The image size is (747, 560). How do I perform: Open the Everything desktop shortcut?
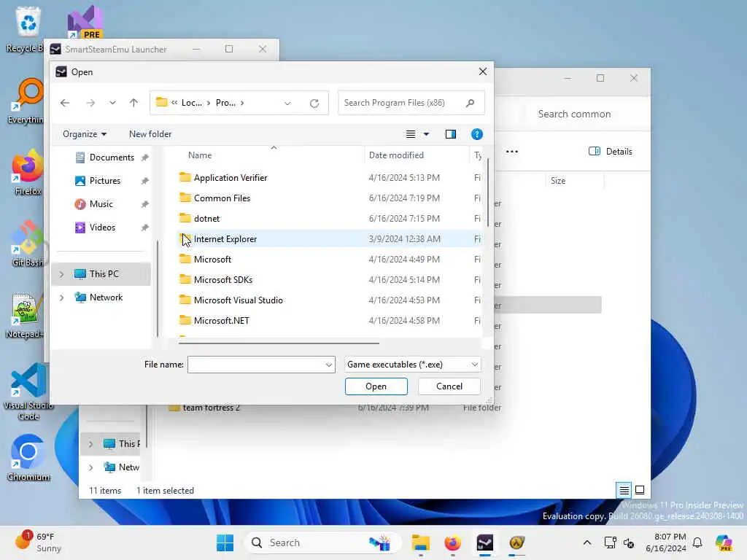(x=28, y=101)
